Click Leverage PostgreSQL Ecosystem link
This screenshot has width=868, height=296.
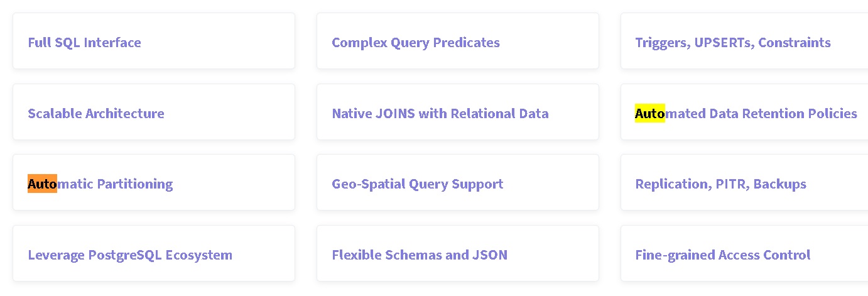pos(130,255)
